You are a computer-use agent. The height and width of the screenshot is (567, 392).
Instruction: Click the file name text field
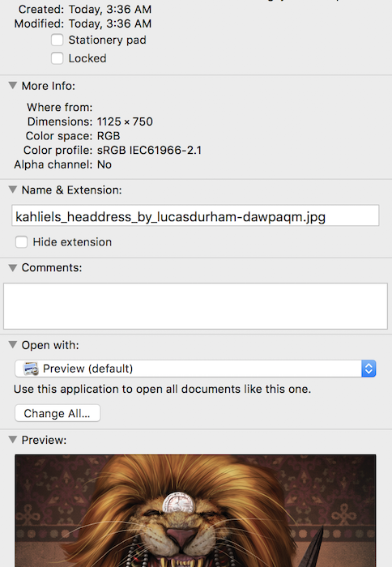[195, 216]
